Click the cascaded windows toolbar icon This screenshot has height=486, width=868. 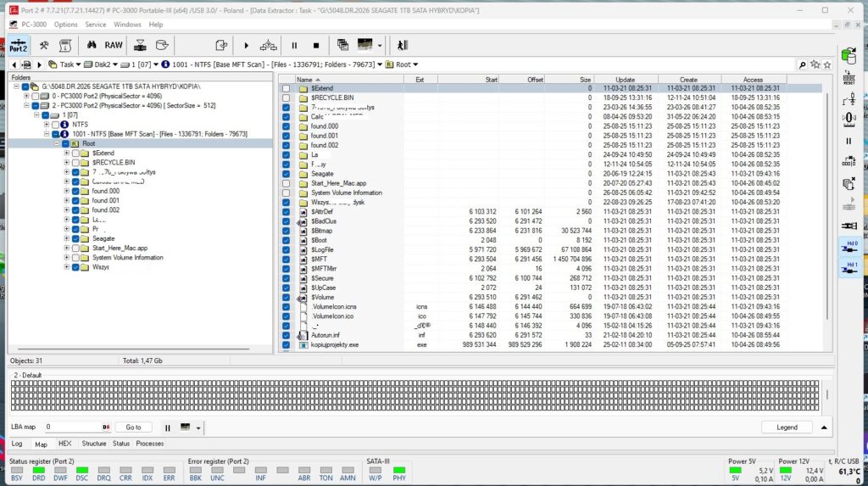(342, 45)
